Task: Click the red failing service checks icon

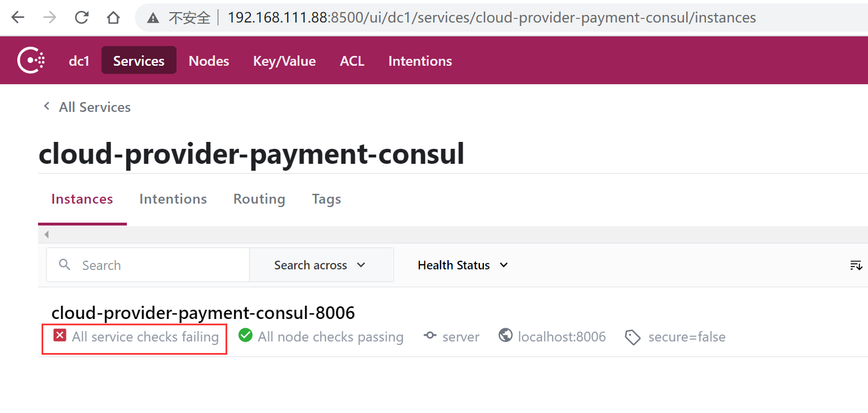Action: click(59, 335)
